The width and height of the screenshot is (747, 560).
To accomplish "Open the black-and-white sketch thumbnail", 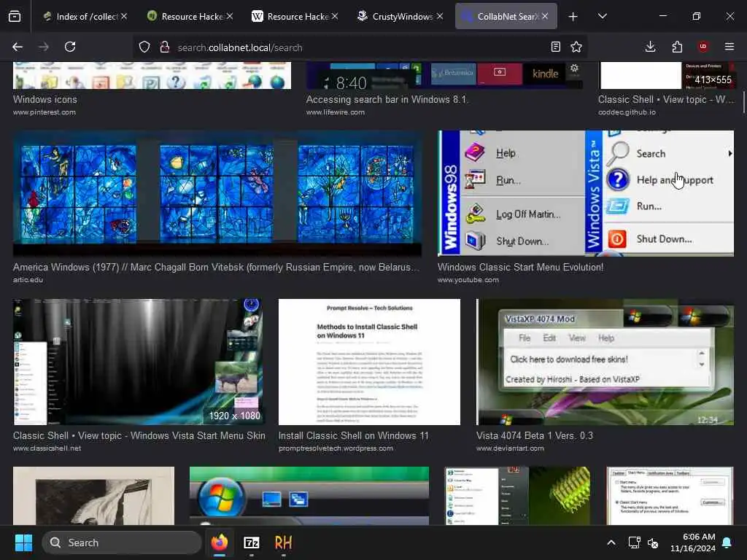I will 93,496.
